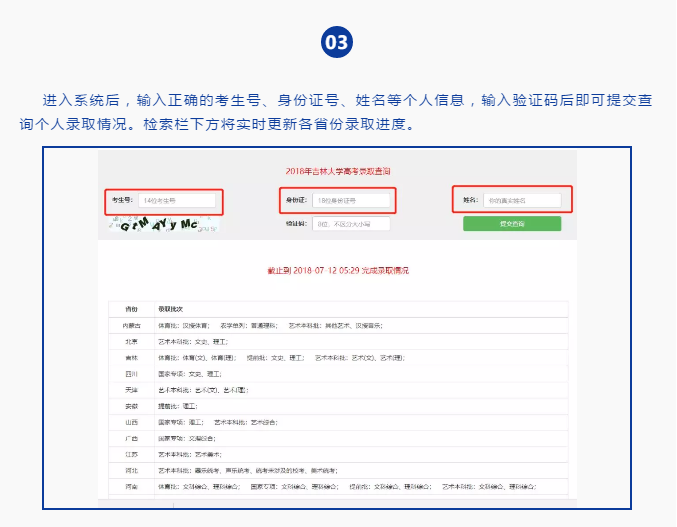Click the 2018年吉林大学高考录取查询 page title
The height and width of the screenshot is (527, 677).
coord(336,172)
